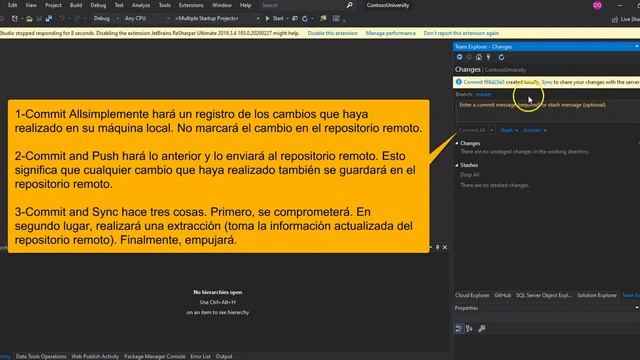
Task: Open the Data Tools Operations tab
Action: point(41,356)
